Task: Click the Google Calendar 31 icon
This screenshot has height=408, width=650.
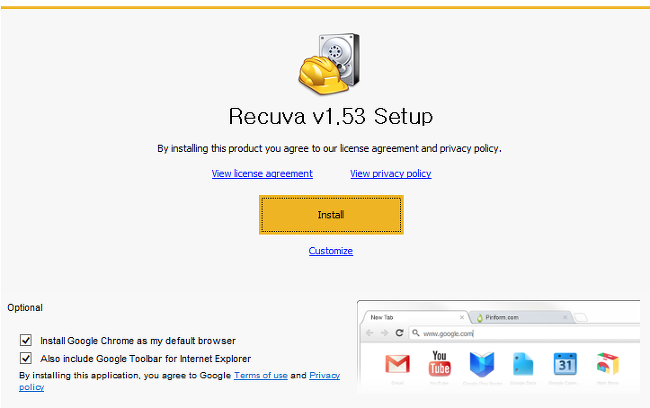Action: (565, 364)
